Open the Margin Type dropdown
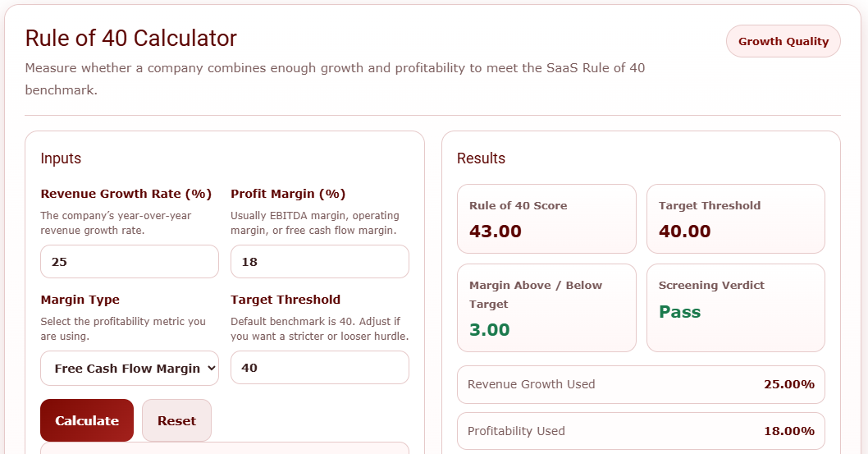This screenshot has height=454, width=868. pos(130,368)
